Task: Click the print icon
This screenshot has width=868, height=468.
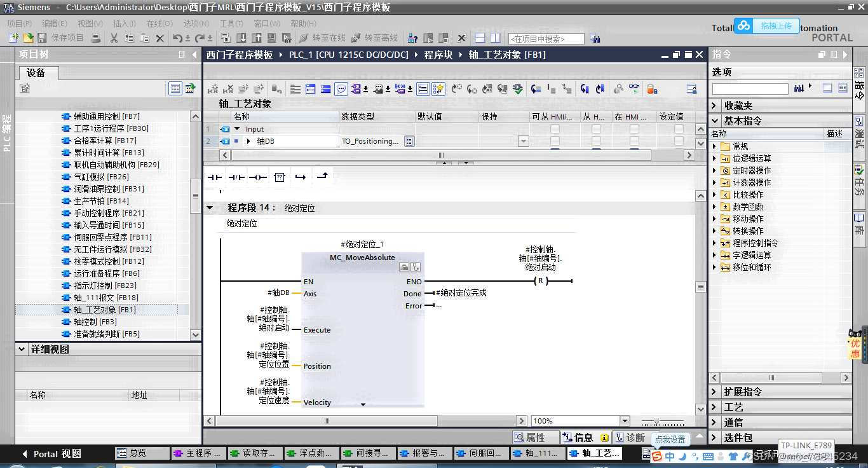Action: 96,38
